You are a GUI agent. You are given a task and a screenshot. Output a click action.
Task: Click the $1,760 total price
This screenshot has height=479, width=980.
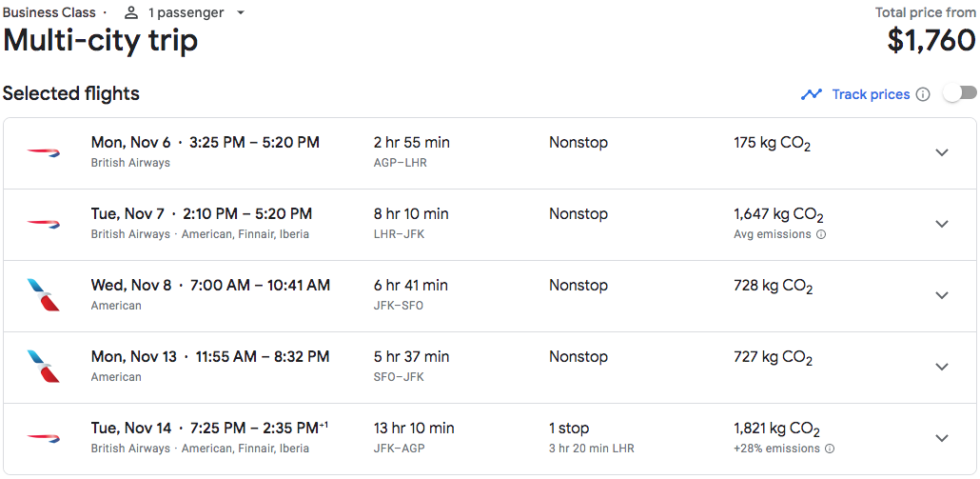[931, 41]
